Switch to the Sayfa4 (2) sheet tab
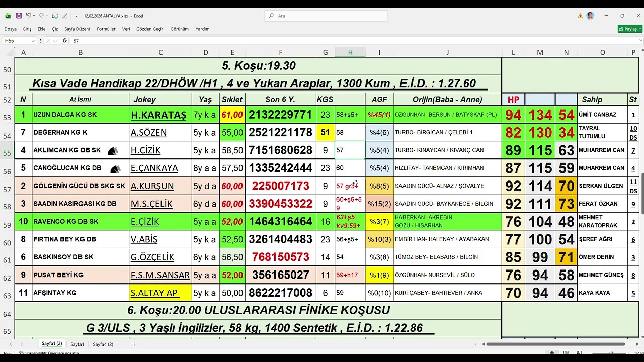644x362 pixels. pyautogui.click(x=103, y=344)
